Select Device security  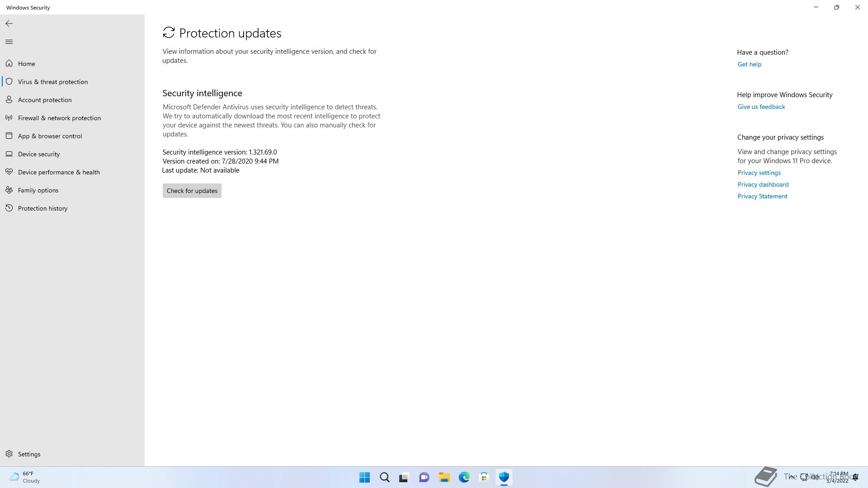pyautogui.click(x=72, y=154)
